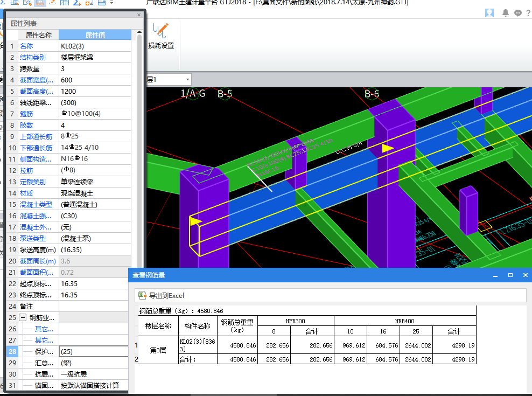Viewport: 532px width, 396px height.
Task: Select the first 其它... item in row 26
Action: [44, 329]
